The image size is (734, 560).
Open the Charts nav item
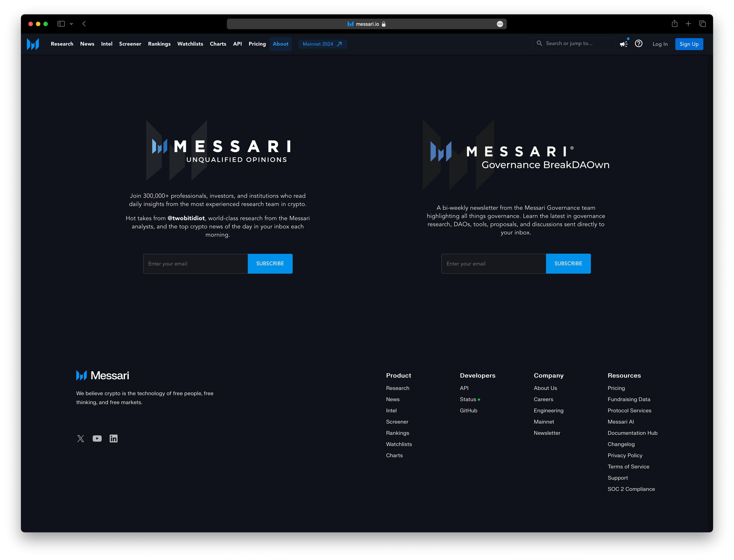(x=218, y=44)
